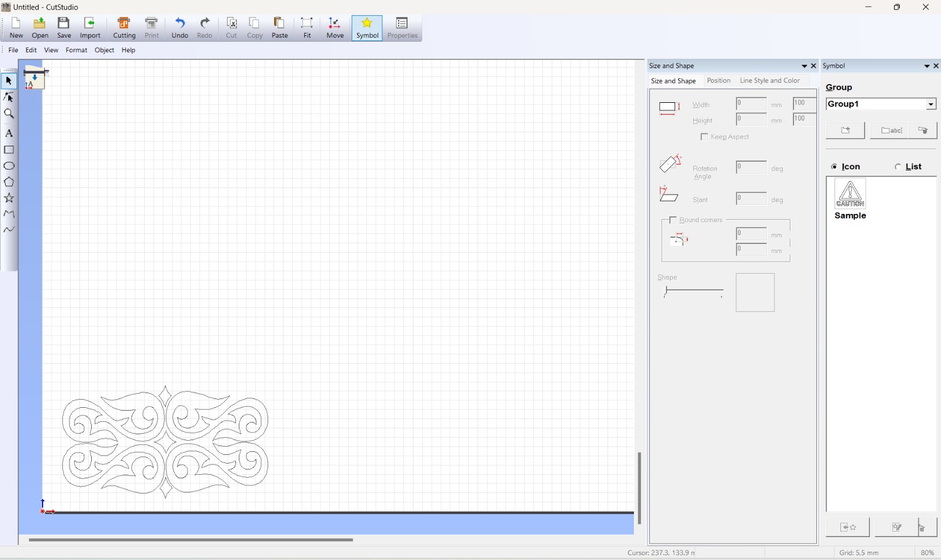
Task: Select the polyline drawing tool
Action: [9, 214]
